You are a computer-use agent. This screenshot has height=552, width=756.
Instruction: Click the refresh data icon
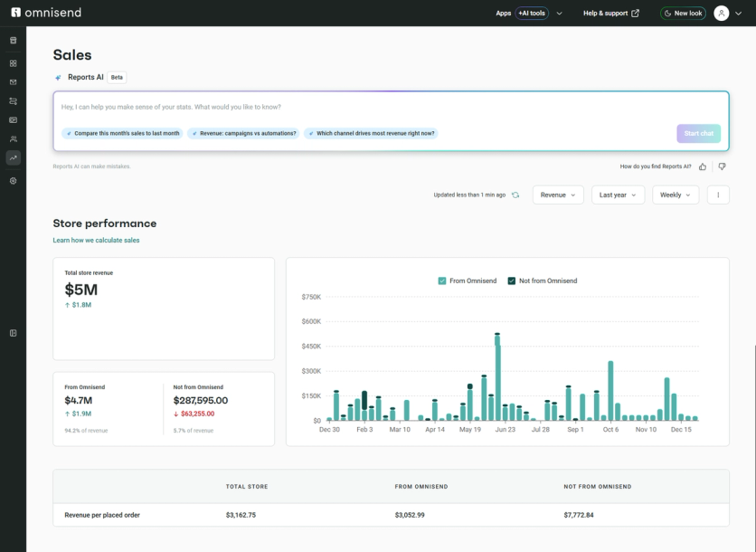point(515,195)
